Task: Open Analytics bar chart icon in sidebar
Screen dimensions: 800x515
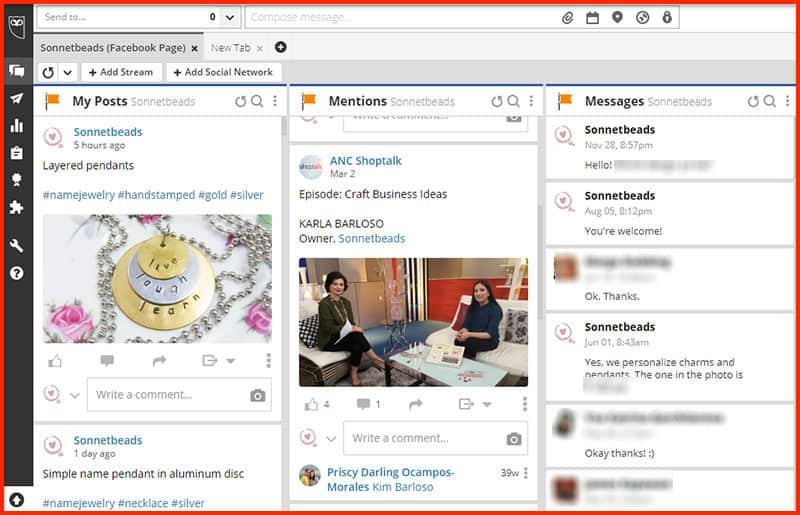Action: [16, 125]
